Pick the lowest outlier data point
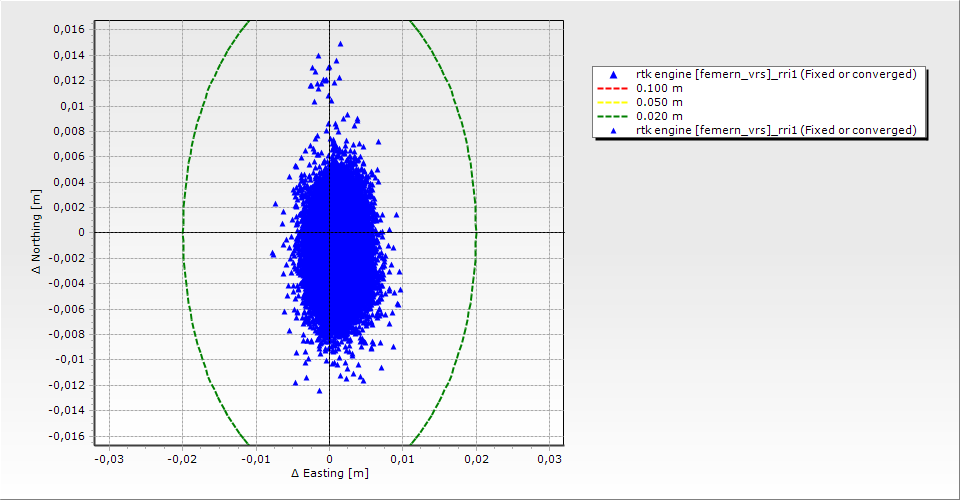The width and height of the screenshot is (960, 500). [x=319, y=390]
